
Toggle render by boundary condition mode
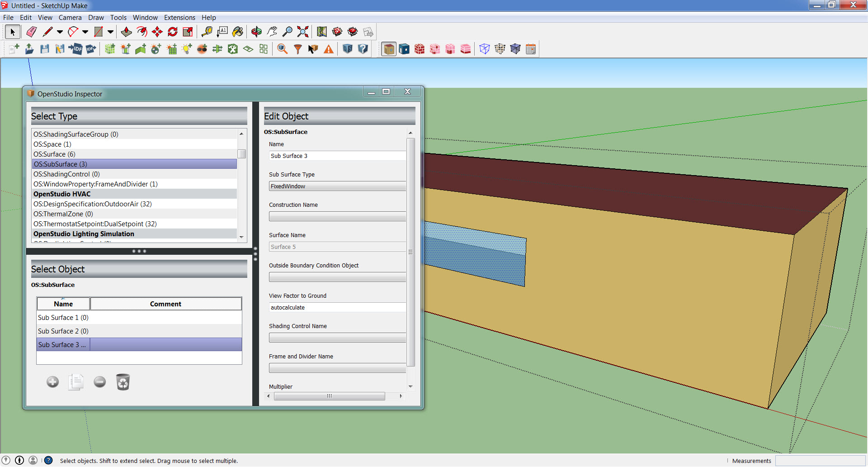(x=404, y=49)
